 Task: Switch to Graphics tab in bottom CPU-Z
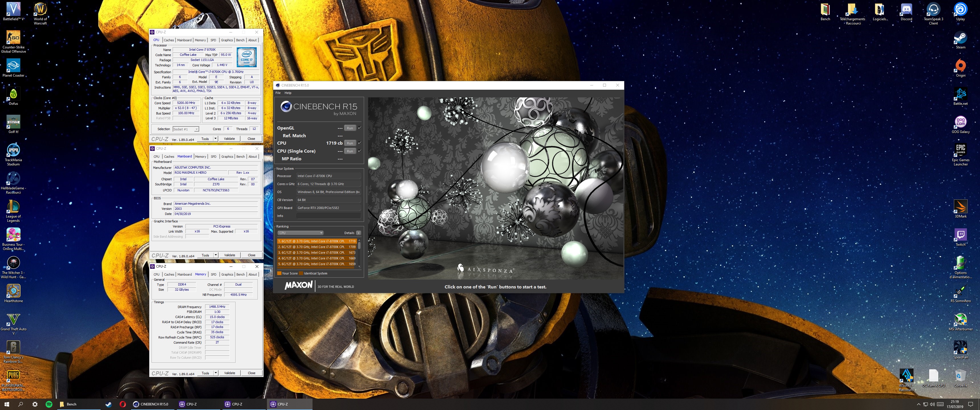pyautogui.click(x=227, y=274)
